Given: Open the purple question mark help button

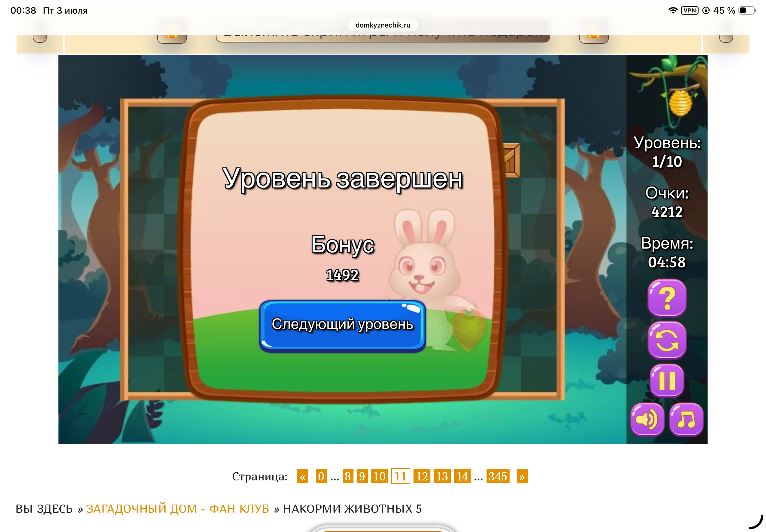Looking at the screenshot, I should tap(667, 298).
